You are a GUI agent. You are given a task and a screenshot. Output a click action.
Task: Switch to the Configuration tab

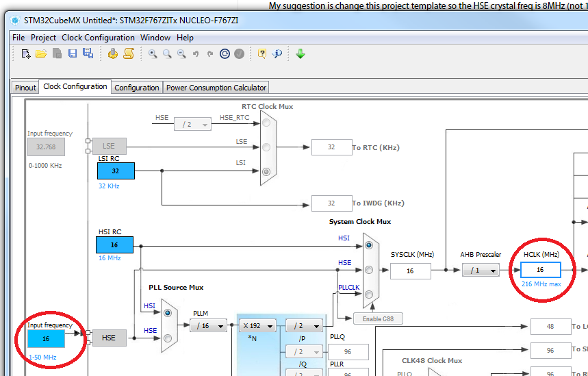(x=137, y=88)
